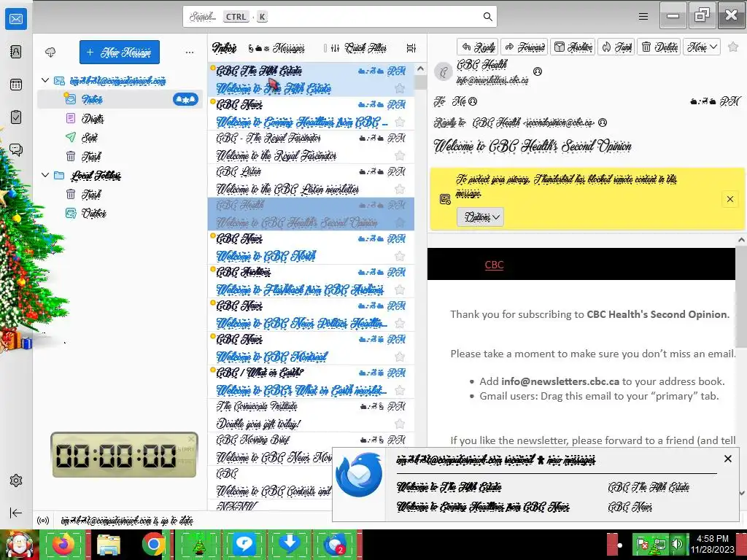Collapse the email account tree
Screen dimensions: 747x560
tap(45, 80)
